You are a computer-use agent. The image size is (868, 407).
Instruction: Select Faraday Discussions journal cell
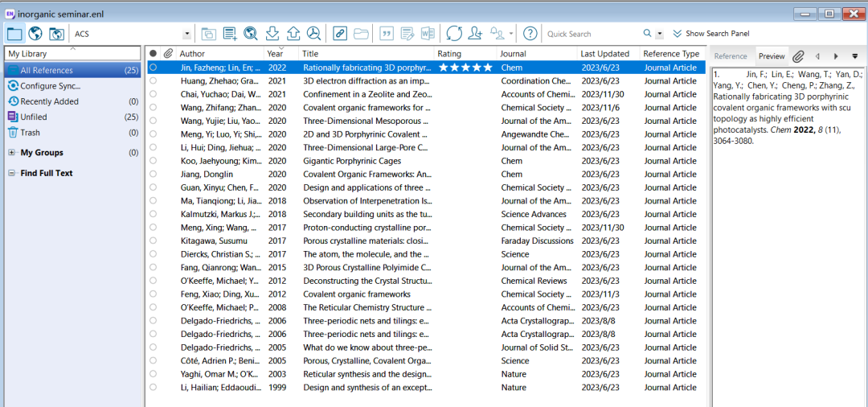[537, 240]
